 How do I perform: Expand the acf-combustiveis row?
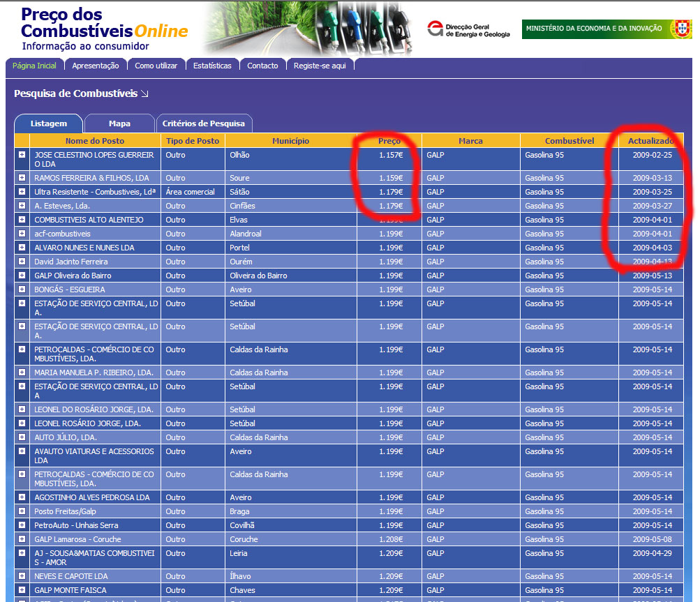click(22, 233)
